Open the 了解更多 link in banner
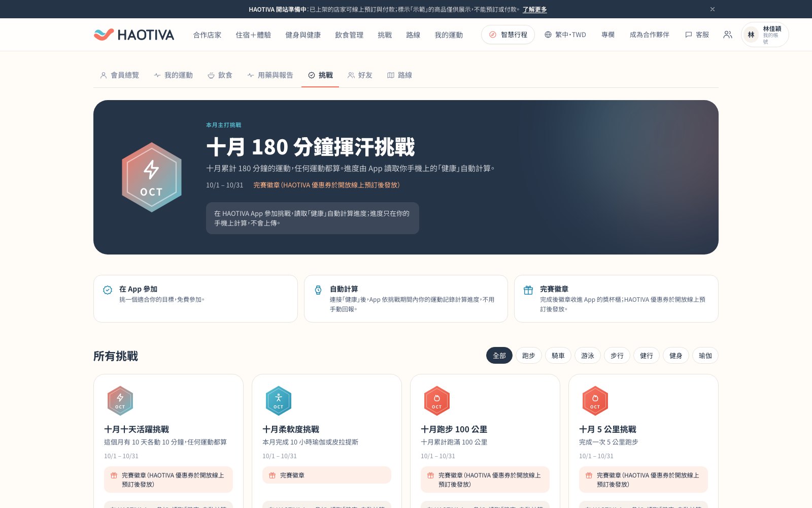This screenshot has width=812, height=508. coord(535,9)
